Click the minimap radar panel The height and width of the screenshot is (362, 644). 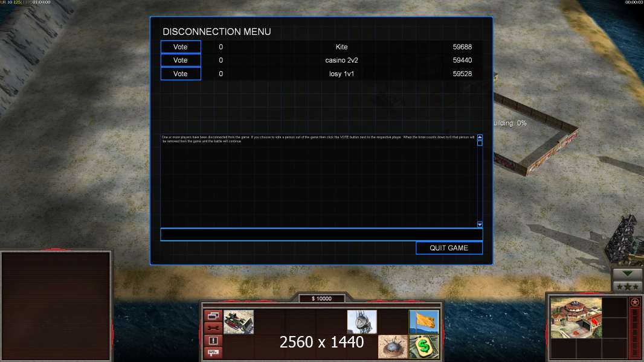(x=56, y=306)
